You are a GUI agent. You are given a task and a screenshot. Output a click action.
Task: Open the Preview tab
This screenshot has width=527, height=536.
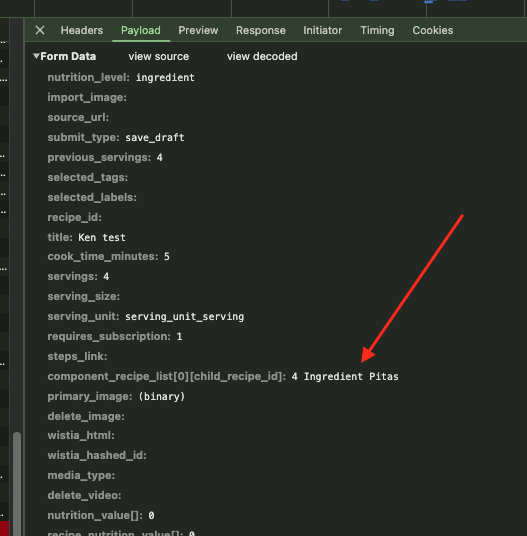coord(198,30)
